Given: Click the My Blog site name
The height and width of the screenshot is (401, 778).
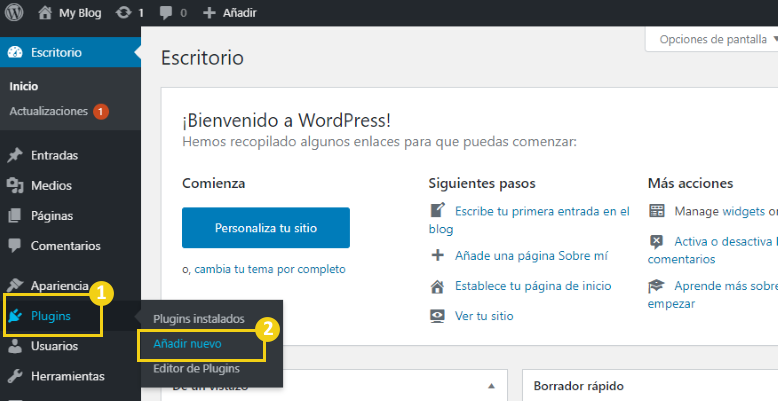Looking at the screenshot, I should point(80,13).
